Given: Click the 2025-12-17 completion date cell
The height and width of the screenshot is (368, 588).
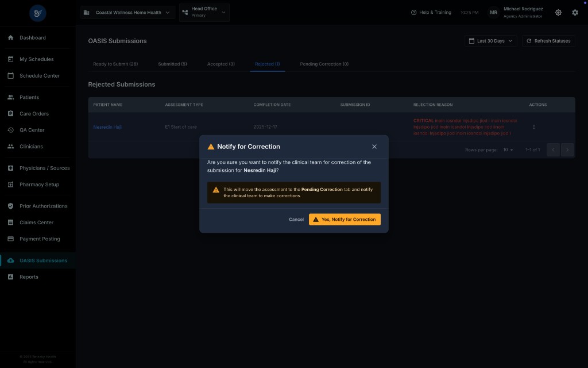Looking at the screenshot, I should (265, 127).
